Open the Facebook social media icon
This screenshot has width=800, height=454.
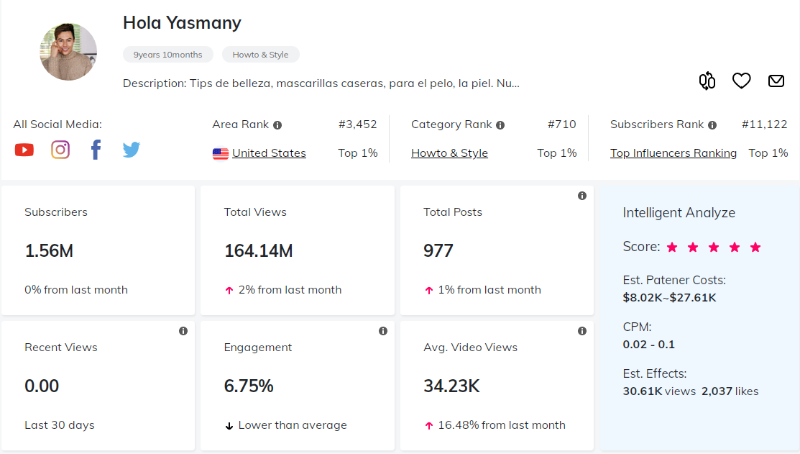pos(96,150)
